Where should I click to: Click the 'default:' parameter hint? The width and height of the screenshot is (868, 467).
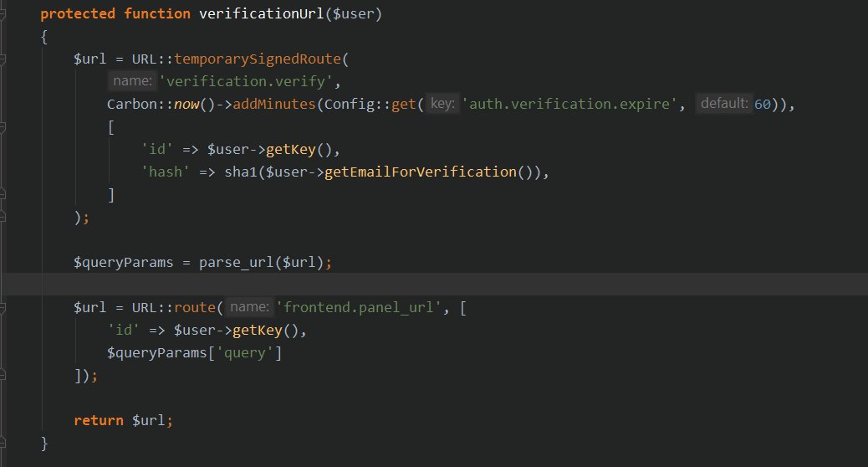(724, 104)
